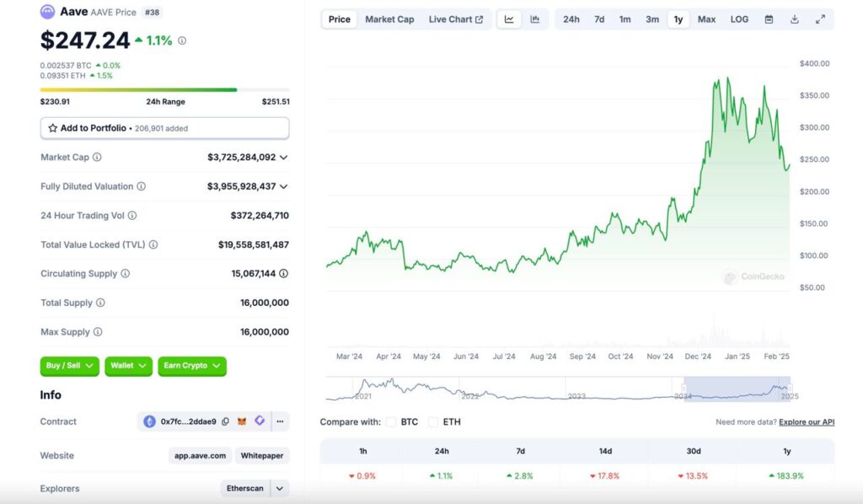Show Circulating Supply label info icon
This screenshot has width=863, height=504.
click(x=126, y=273)
